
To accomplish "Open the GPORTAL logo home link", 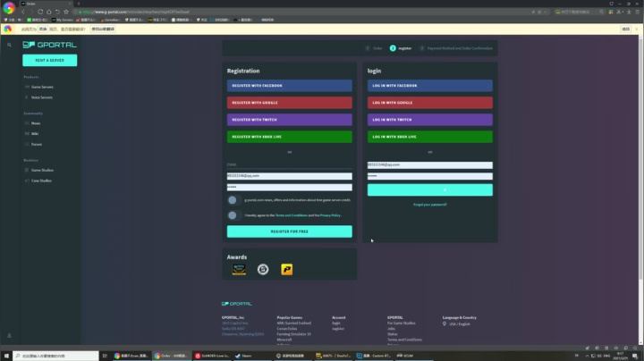I will tap(50, 45).
